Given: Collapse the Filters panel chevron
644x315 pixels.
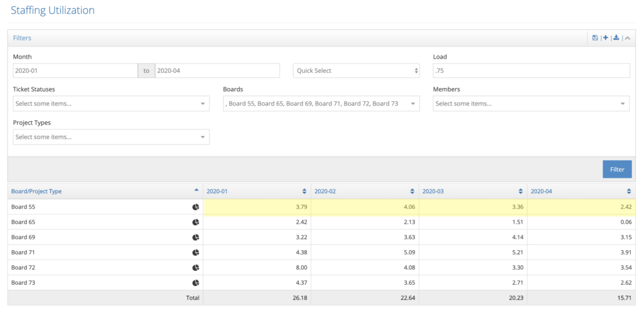Looking at the screenshot, I should [628, 38].
